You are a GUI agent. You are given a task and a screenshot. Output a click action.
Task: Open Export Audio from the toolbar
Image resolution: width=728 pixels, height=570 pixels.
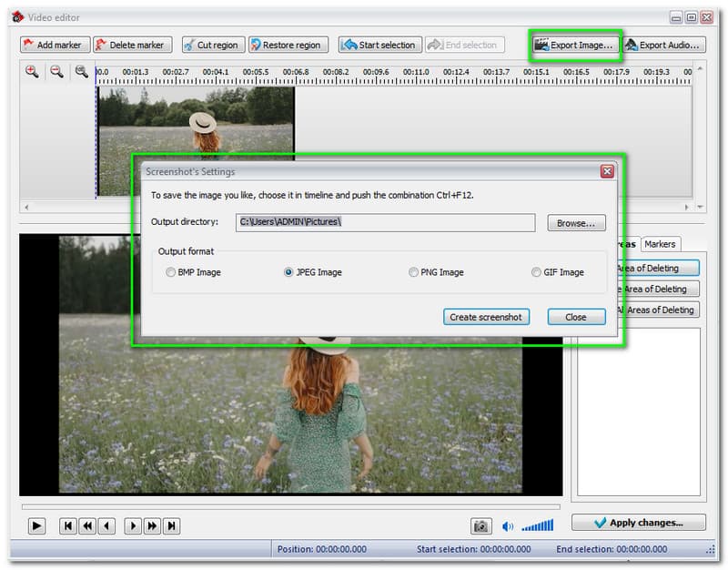[663, 45]
